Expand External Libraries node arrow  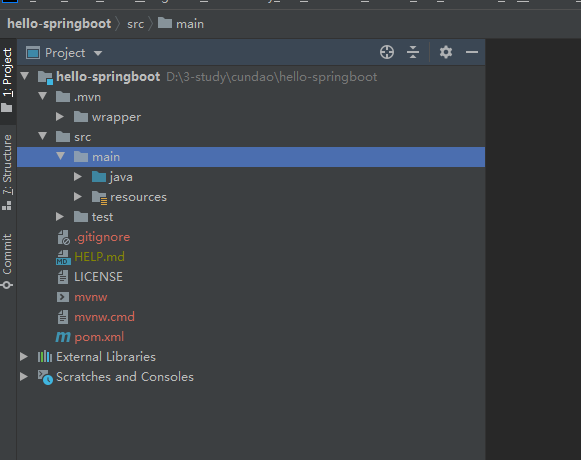[24, 357]
